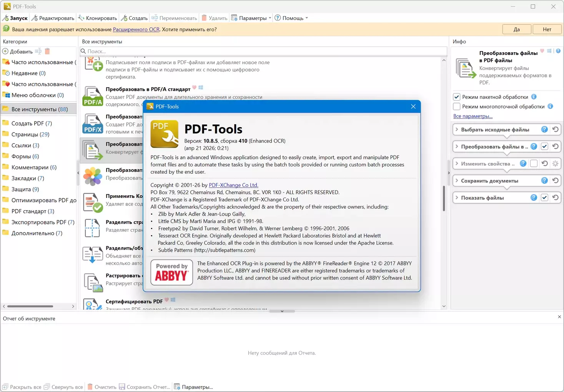This screenshot has height=392, width=564.
Task: Click the colorful flower tool icon
Action: (93, 176)
